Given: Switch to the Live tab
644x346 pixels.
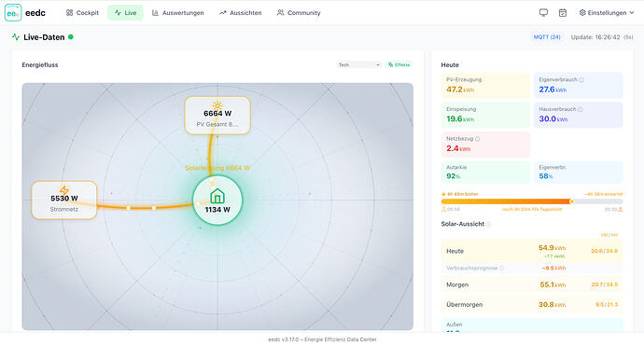Looking at the screenshot, I should tap(125, 13).
